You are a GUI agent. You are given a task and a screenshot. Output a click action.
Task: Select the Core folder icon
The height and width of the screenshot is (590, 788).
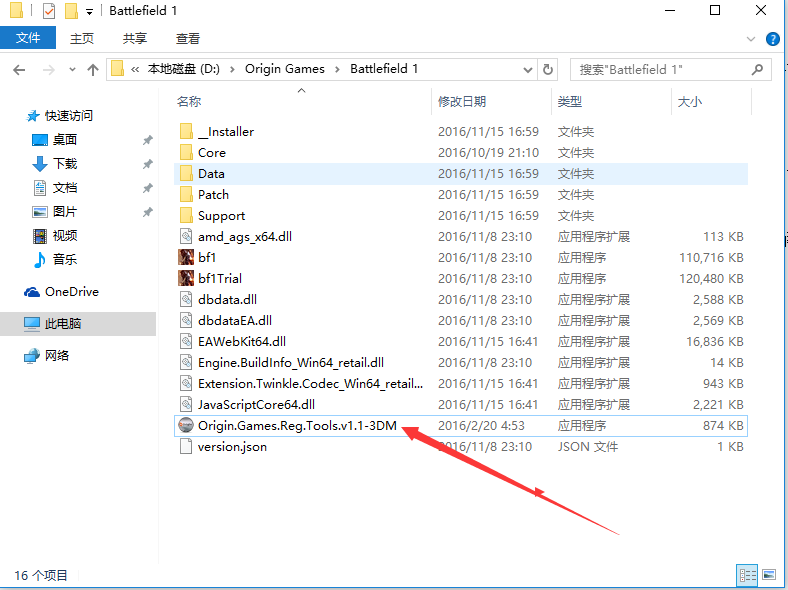pyautogui.click(x=186, y=153)
